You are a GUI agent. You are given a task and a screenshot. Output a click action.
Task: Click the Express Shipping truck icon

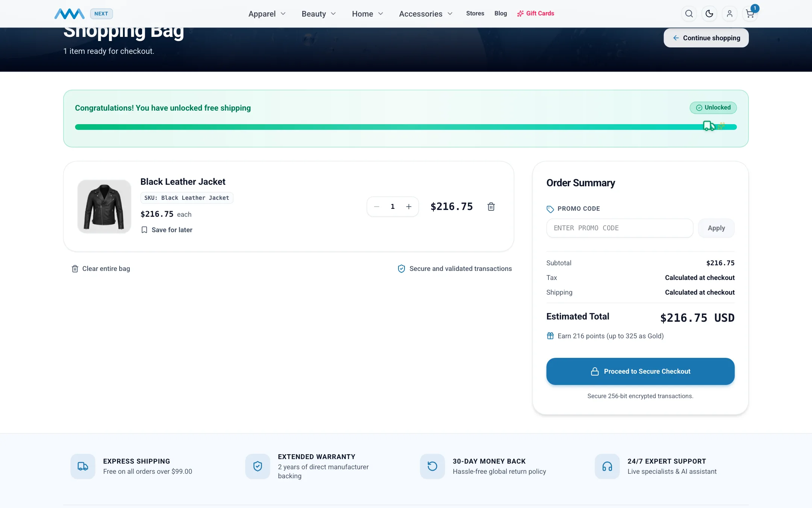point(83,466)
